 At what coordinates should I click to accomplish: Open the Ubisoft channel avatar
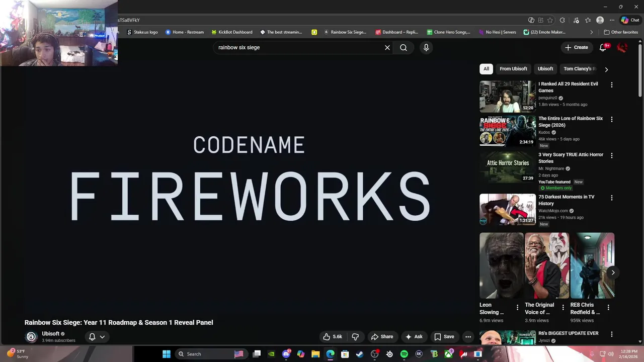click(x=31, y=337)
